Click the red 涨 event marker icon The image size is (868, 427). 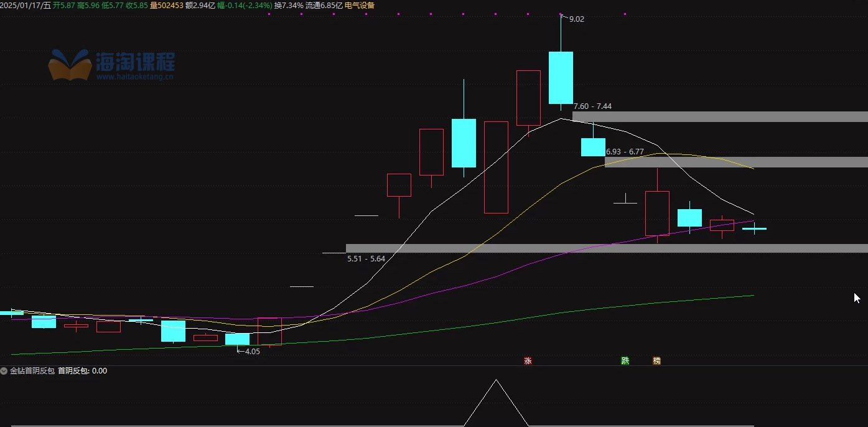(528, 360)
